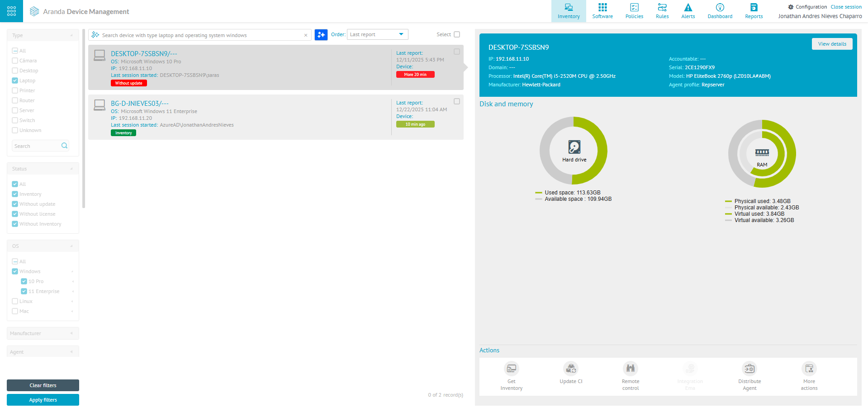Check the Desktop type filter
This screenshot has width=868, height=412.
(15, 71)
